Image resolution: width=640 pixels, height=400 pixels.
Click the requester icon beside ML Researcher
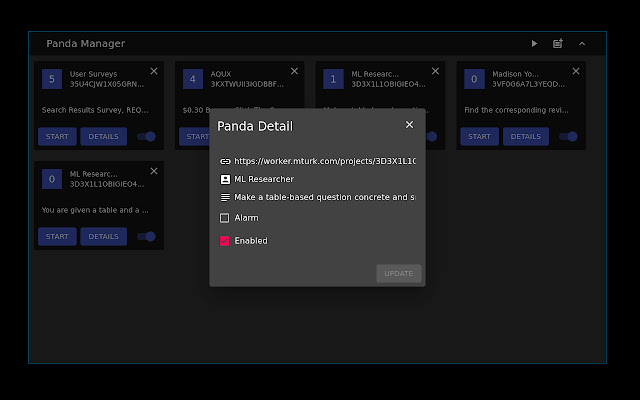click(225, 179)
